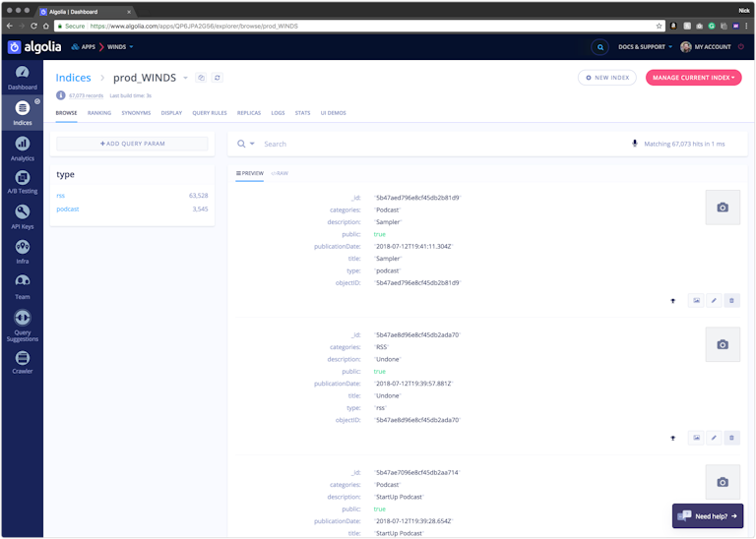Click into the Search input field

[x=444, y=144]
